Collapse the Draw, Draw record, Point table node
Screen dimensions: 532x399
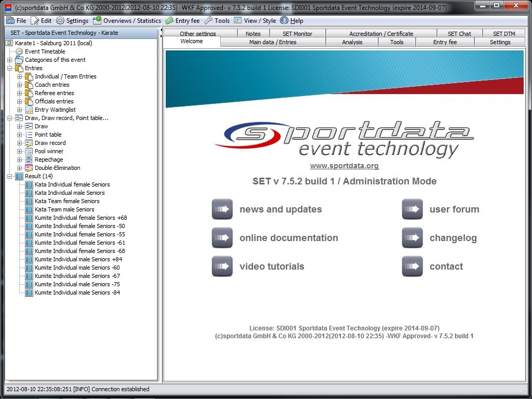pos(9,118)
